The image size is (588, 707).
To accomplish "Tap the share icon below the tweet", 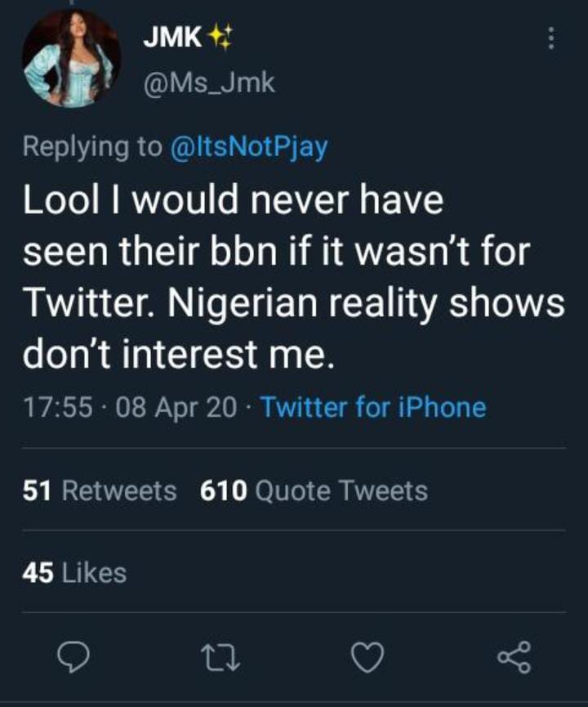I will click(x=514, y=656).
